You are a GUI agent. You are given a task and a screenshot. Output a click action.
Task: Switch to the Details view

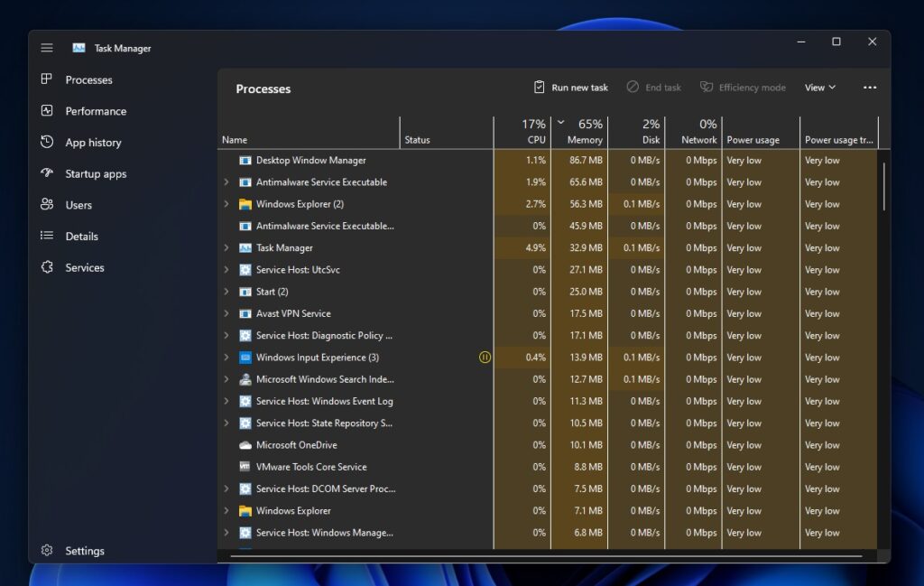(x=80, y=236)
